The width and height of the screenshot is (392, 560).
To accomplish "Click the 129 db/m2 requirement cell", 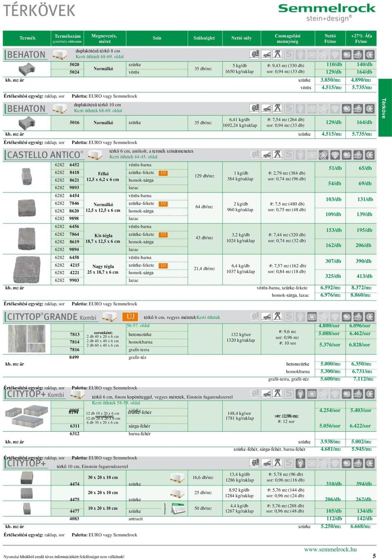I will pyautogui.click(x=205, y=176).
